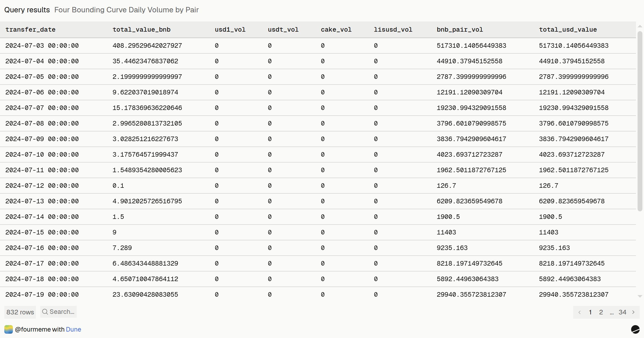The width and height of the screenshot is (644, 338).
Task: Select total_usd_value cell 6209.823659549678
Action: (572, 201)
